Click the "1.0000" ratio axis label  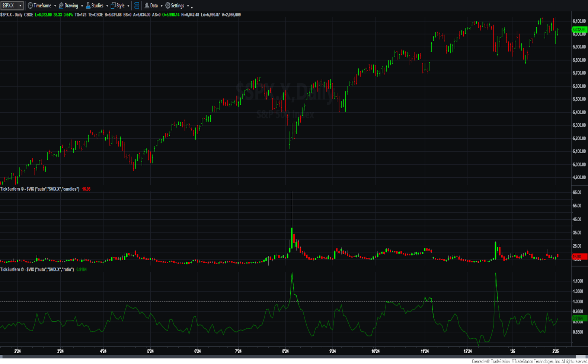click(x=578, y=302)
